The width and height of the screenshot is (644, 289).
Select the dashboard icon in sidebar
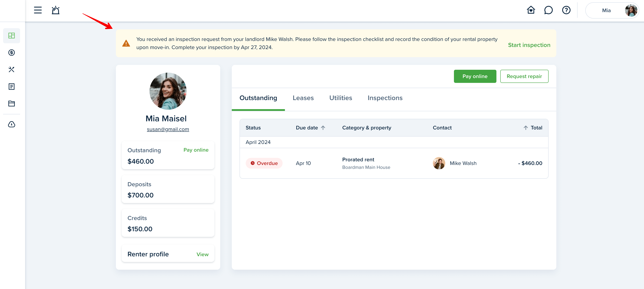(12, 36)
